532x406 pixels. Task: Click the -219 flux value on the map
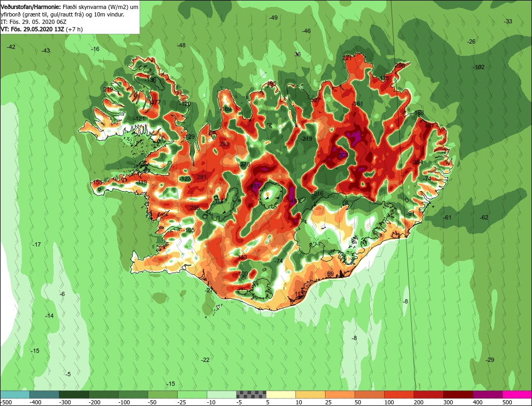[x=306, y=139]
